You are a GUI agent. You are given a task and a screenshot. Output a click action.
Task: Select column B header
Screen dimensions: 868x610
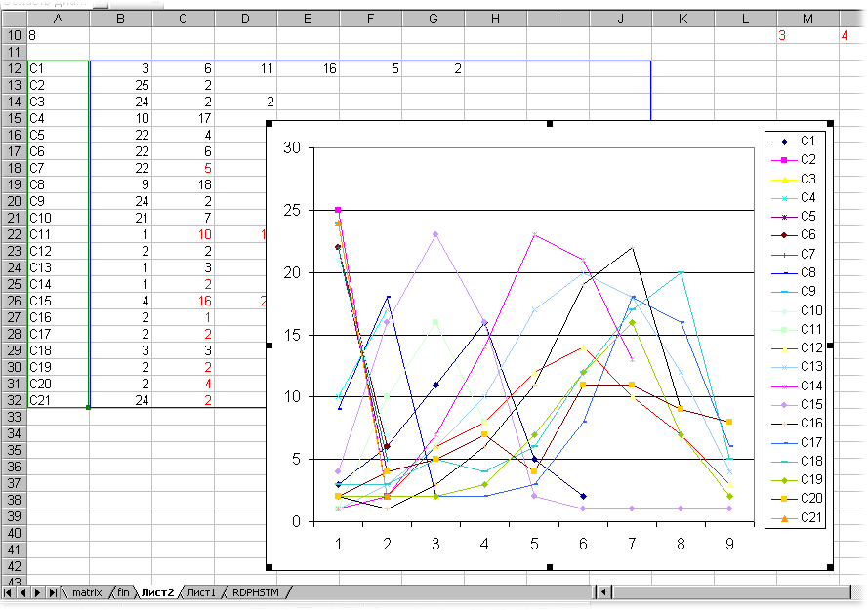120,19
